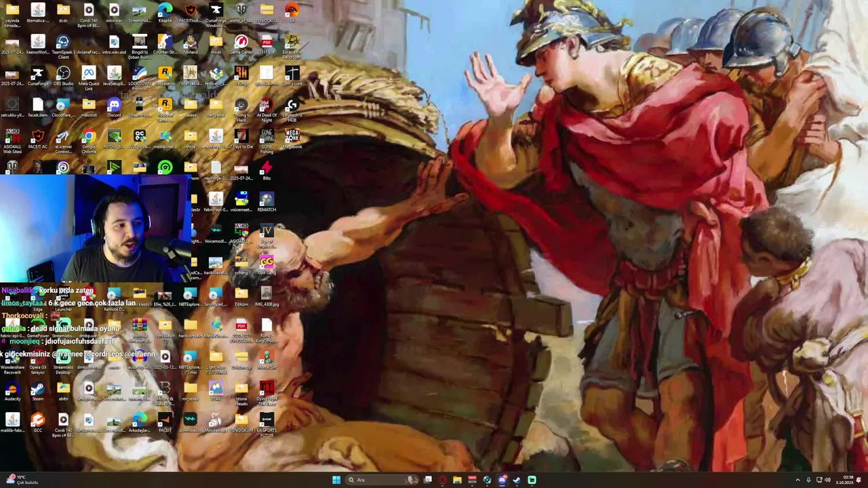This screenshot has width=868, height=488.
Task: Launch Logitech G HUB shortcut
Action: pyautogui.click(x=292, y=110)
